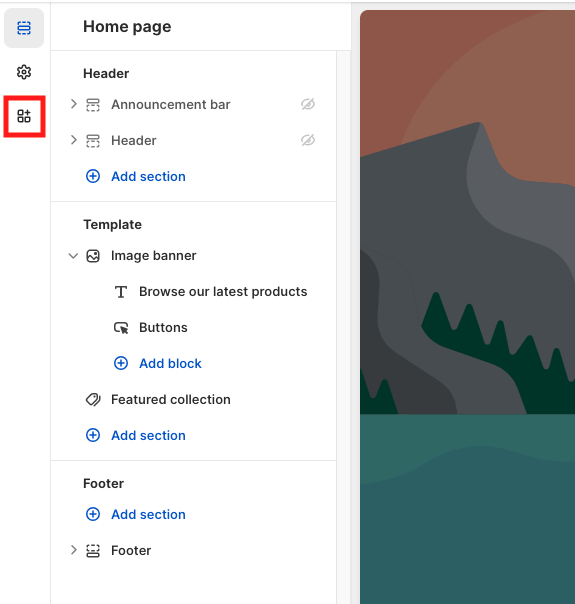Image resolution: width=575 pixels, height=604 pixels.
Task: Click plus icon of Header's Add section
Action: (93, 176)
